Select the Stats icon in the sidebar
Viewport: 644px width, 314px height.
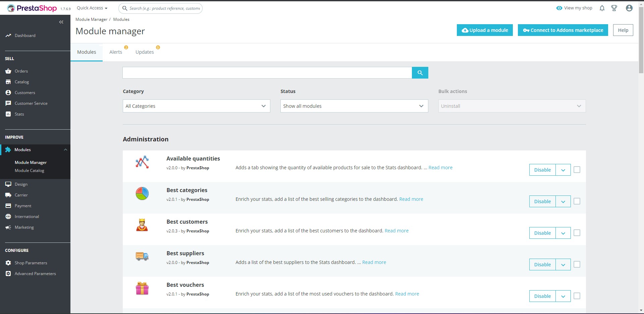[x=8, y=114]
